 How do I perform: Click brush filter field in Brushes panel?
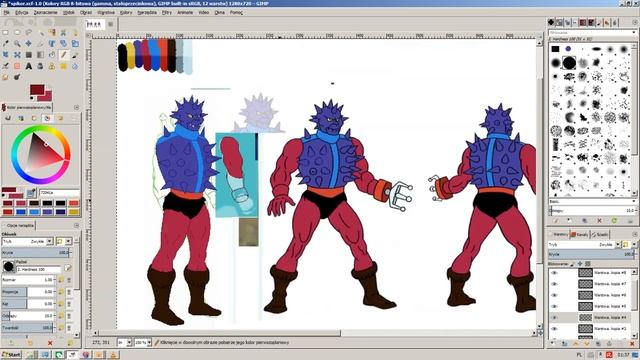pos(592,32)
